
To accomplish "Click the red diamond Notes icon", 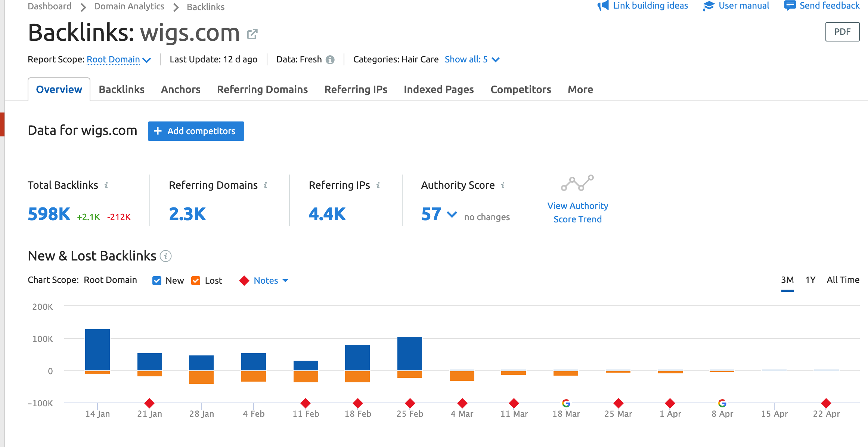I will [x=244, y=281].
